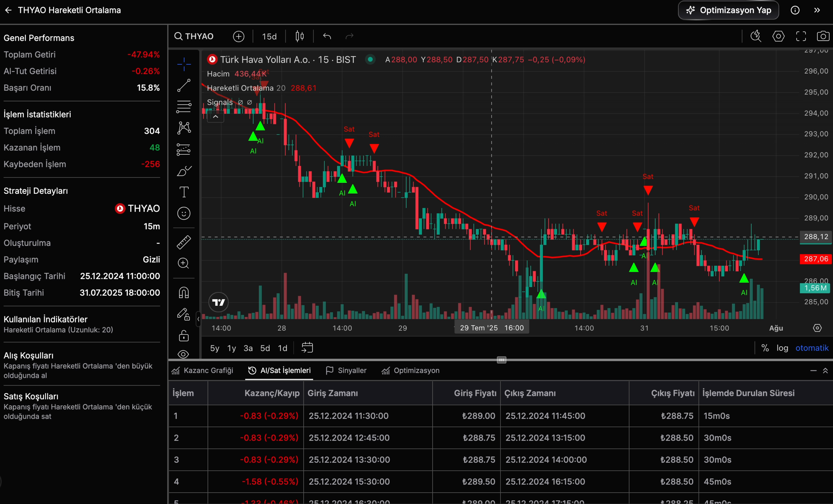833x504 pixels.
Task: Click the Optimizasyon Yap button
Action: point(729,10)
